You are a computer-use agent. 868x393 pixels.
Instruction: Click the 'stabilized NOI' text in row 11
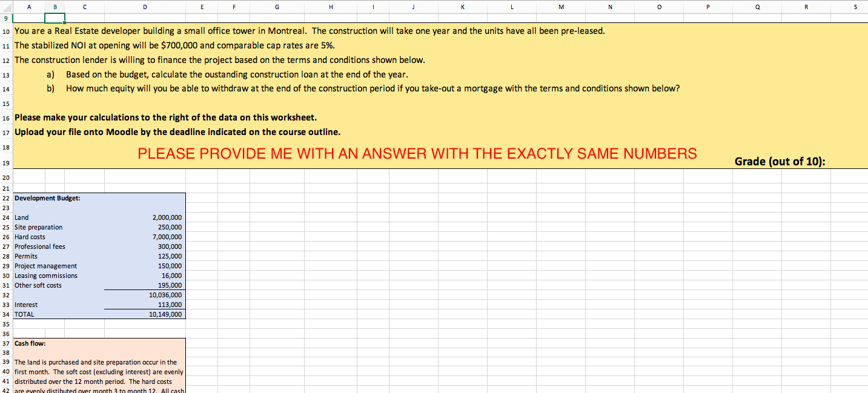[x=174, y=45]
